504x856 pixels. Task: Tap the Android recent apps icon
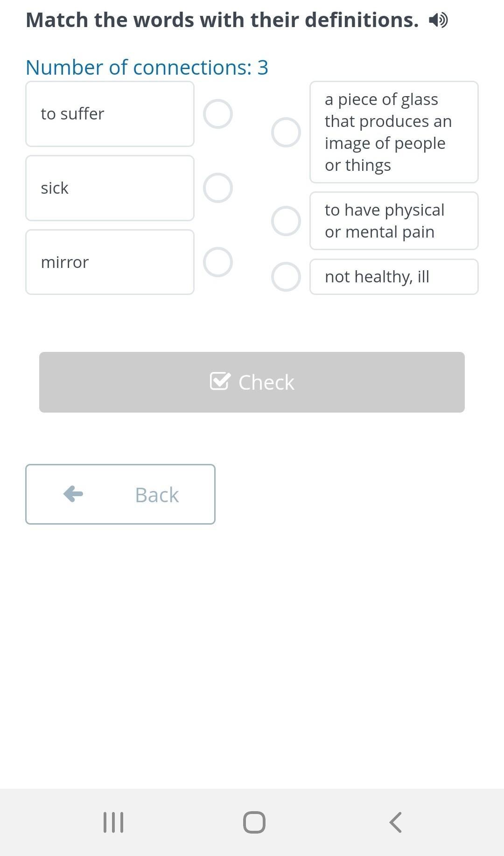click(x=113, y=822)
